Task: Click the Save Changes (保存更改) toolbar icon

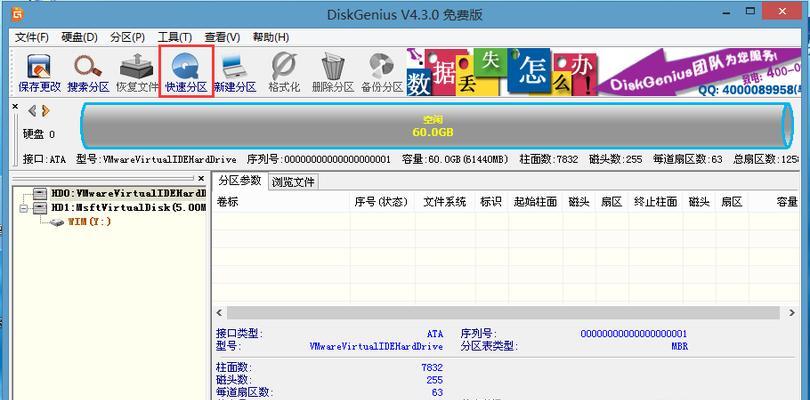Action: [x=40, y=73]
